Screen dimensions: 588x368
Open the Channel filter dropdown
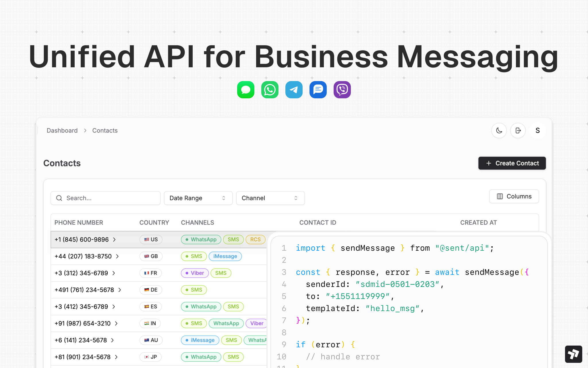click(270, 198)
